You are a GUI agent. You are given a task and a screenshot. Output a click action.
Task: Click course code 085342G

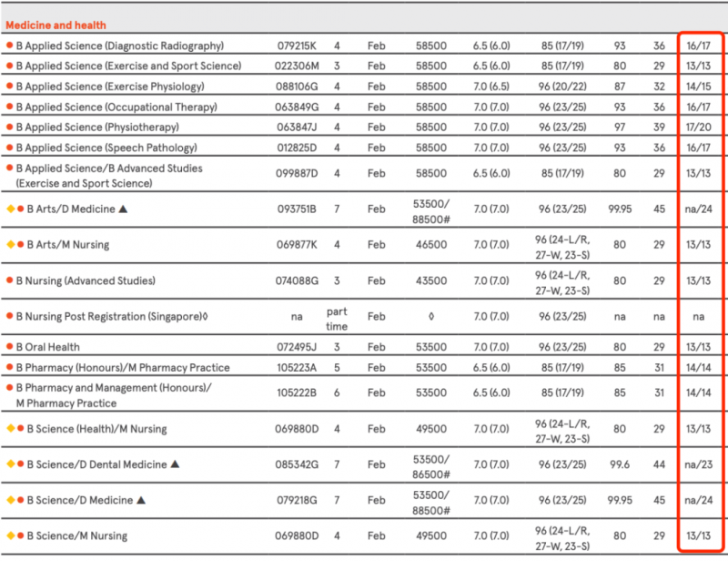pos(297,464)
